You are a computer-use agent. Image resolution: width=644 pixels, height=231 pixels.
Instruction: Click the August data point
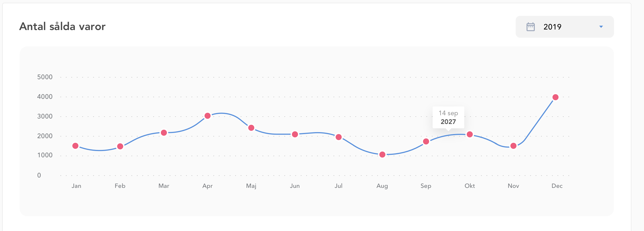[x=382, y=155]
